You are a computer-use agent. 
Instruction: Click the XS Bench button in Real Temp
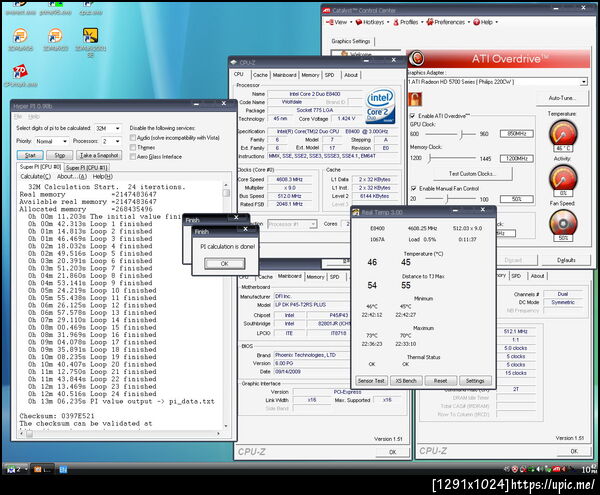(406, 380)
